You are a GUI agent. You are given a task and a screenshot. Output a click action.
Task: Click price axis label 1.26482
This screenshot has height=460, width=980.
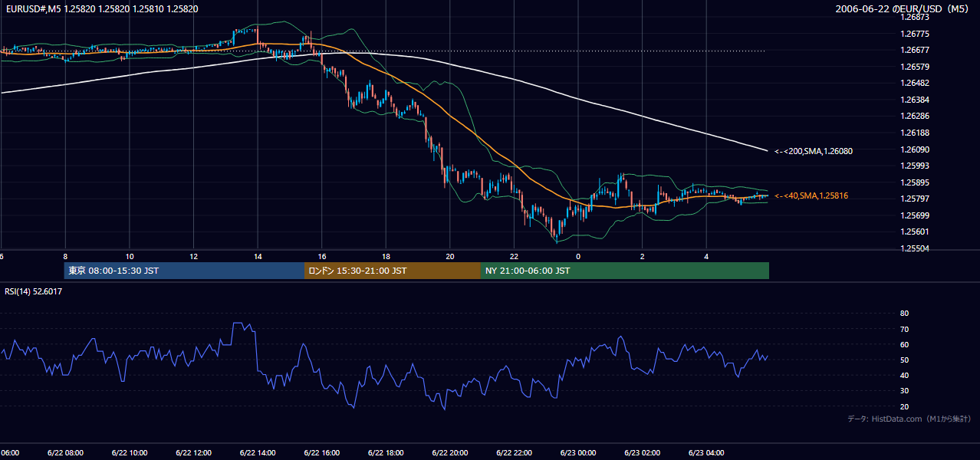coord(916,83)
